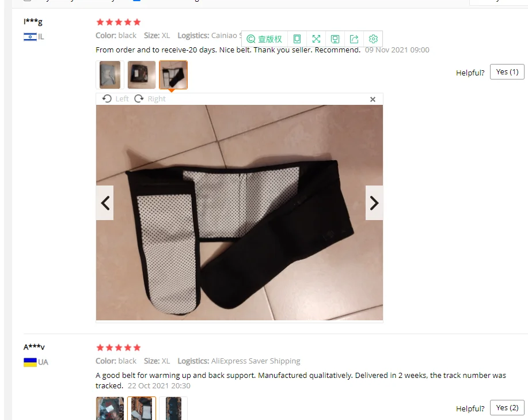This screenshot has width=528, height=420.
Task: Click the enlarged belt photo
Action: click(240, 213)
